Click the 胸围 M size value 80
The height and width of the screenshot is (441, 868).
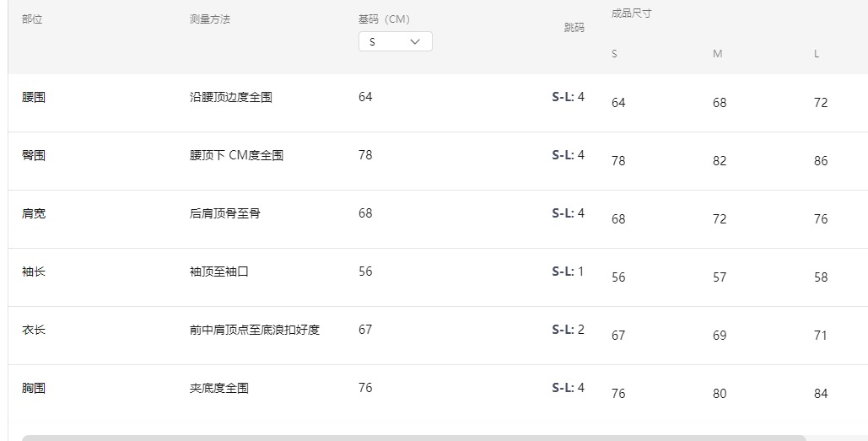pos(720,394)
